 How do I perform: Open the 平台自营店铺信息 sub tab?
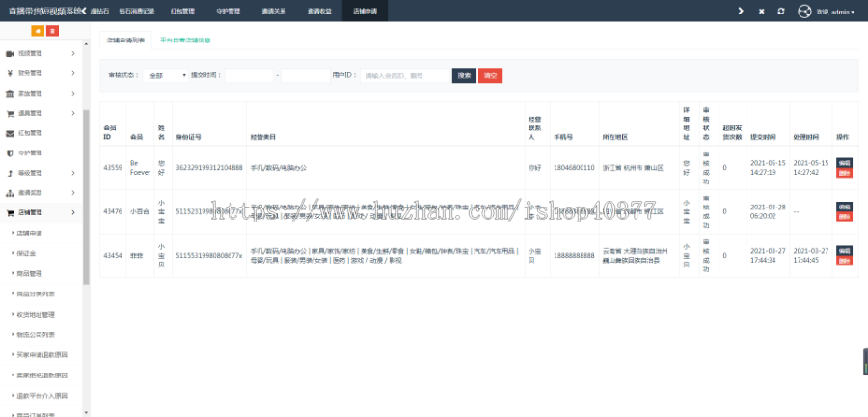(185, 41)
